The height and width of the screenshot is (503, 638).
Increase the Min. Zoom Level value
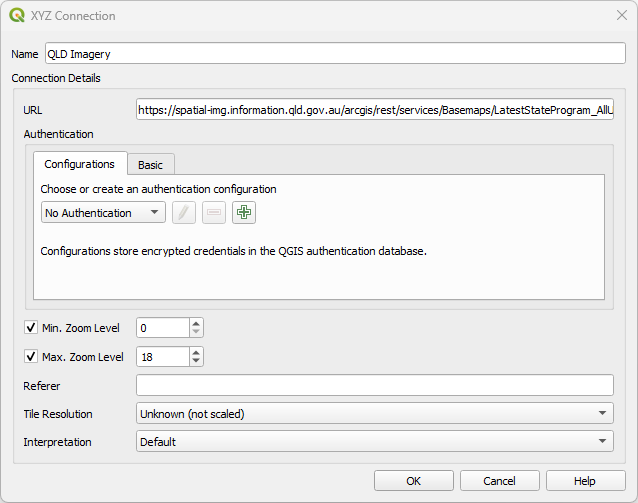(x=196, y=323)
